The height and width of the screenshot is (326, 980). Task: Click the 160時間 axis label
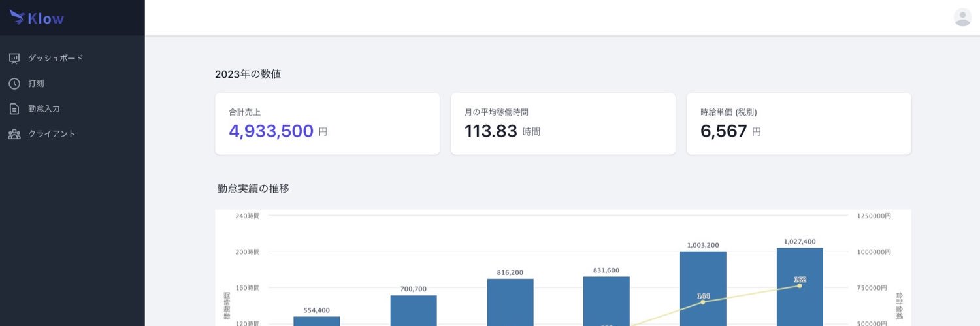[248, 287]
